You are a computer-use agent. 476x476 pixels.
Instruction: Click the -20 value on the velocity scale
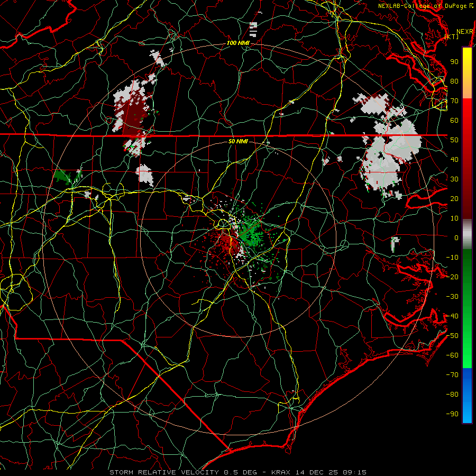pos(452,277)
